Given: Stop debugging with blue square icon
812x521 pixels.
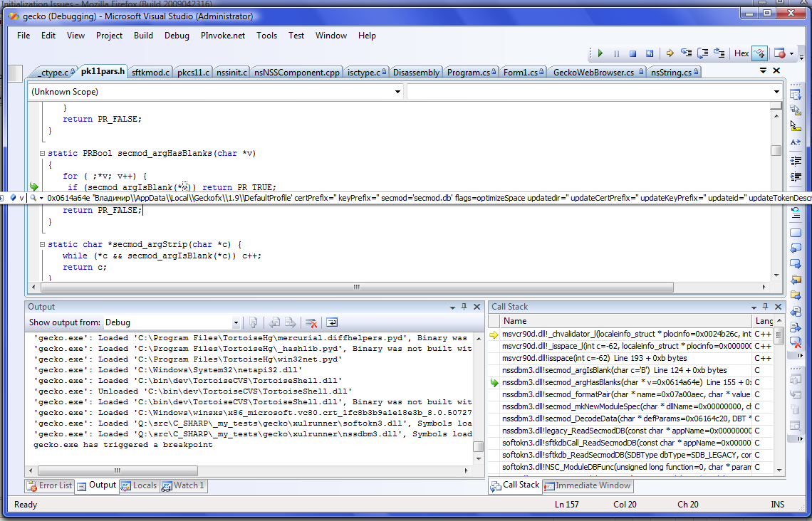Looking at the screenshot, I should point(633,53).
